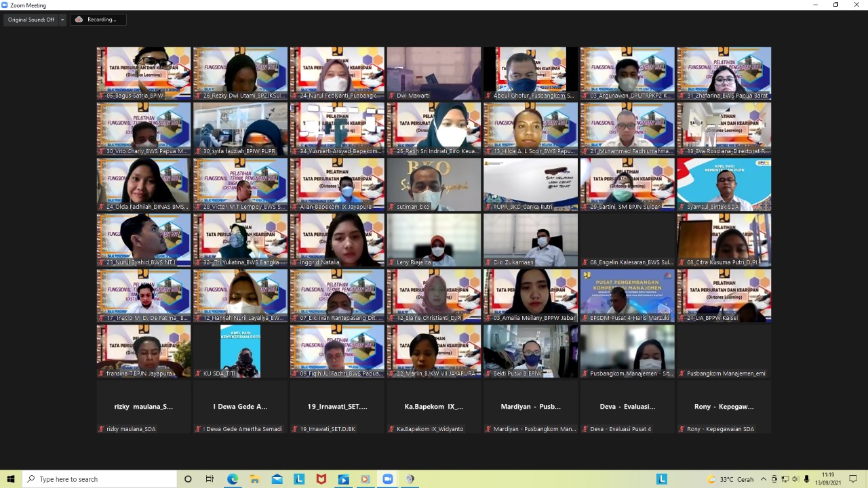Select the BPSDM-Pusat 4-Haris Marzuki tile
The image size is (868, 488).
point(627,296)
